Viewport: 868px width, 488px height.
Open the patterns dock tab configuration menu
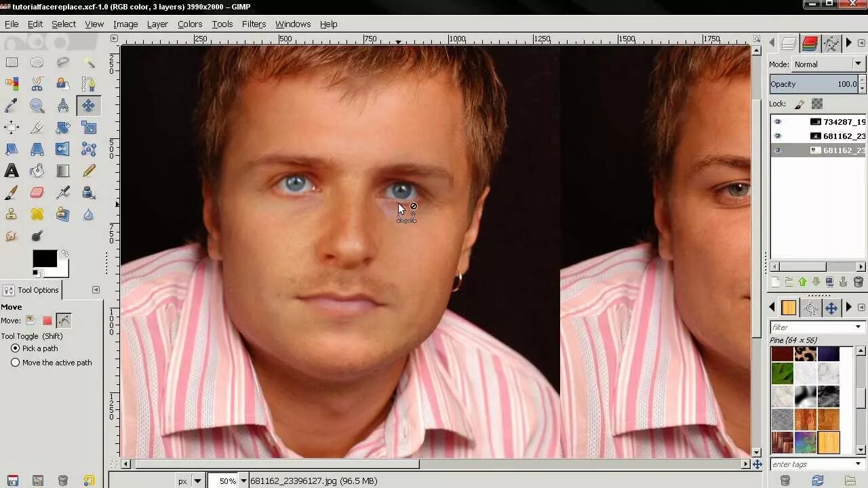click(x=862, y=308)
